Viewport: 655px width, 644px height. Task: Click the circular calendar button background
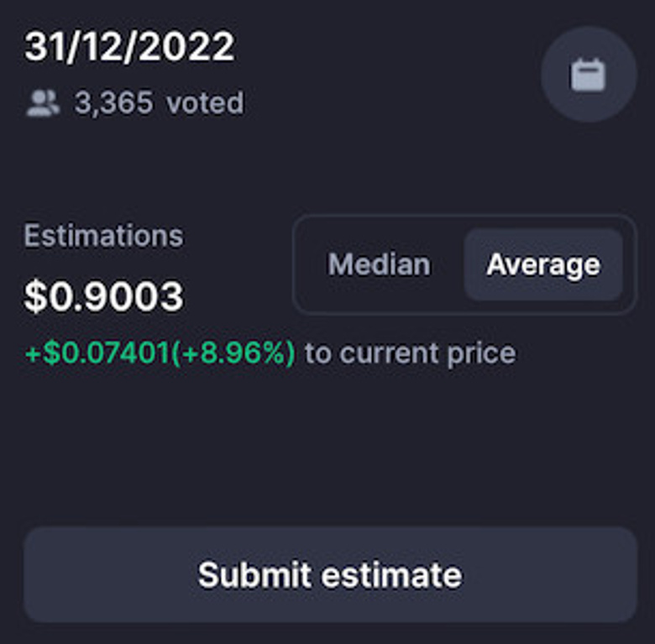[x=589, y=75]
